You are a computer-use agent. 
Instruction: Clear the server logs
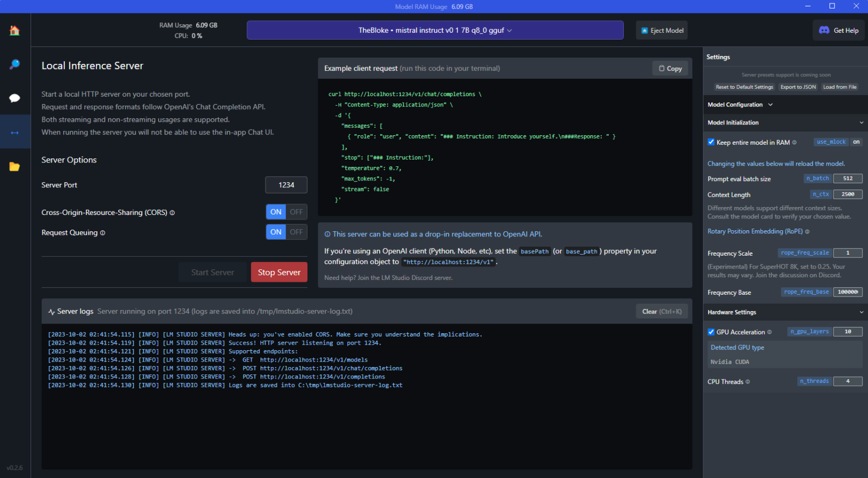click(x=662, y=312)
